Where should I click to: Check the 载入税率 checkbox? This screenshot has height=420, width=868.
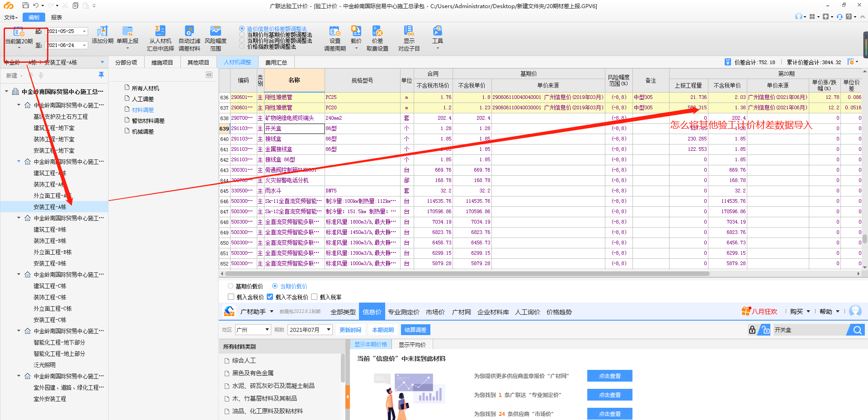(x=314, y=297)
